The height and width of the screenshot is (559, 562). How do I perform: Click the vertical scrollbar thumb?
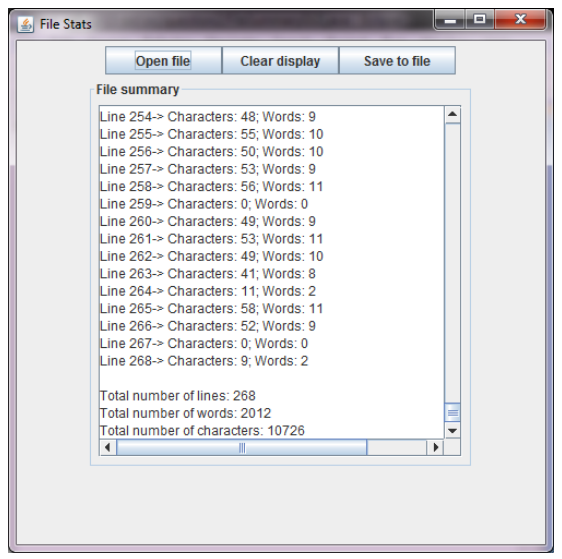[x=453, y=413]
